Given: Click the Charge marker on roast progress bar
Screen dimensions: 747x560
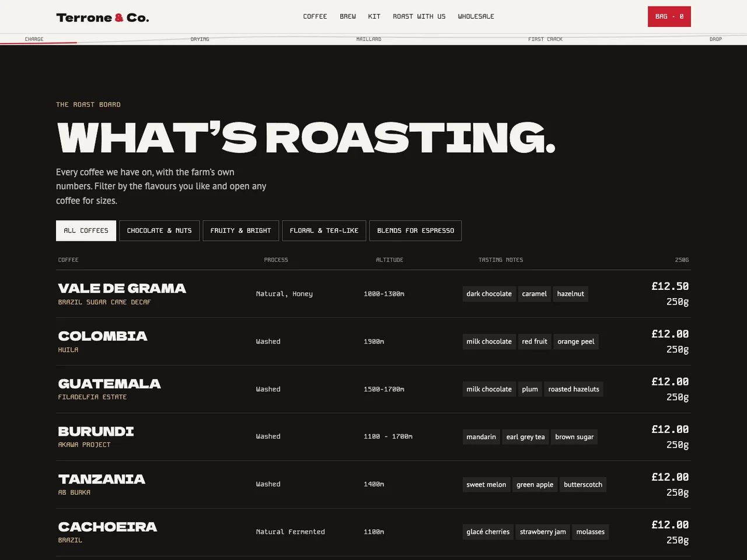Looking at the screenshot, I should click(34, 39).
